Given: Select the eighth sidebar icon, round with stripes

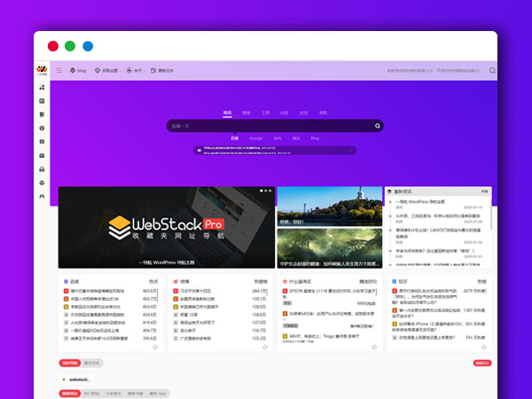Looking at the screenshot, I should (42, 183).
